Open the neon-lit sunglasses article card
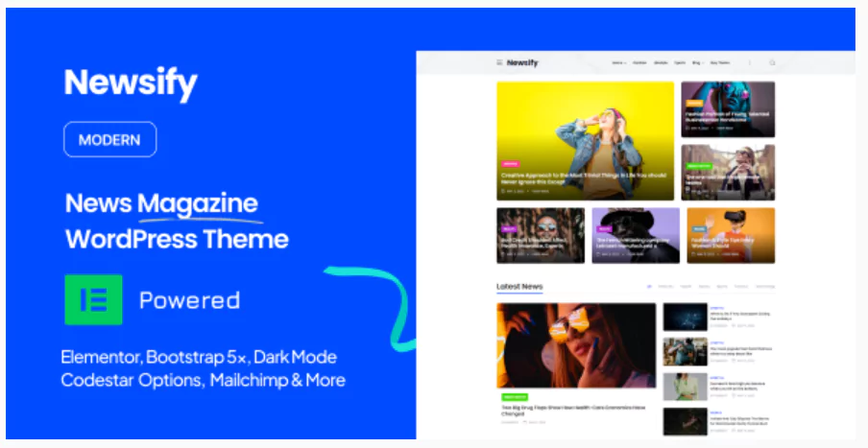Screen dimensions: 868x448 (x=728, y=109)
